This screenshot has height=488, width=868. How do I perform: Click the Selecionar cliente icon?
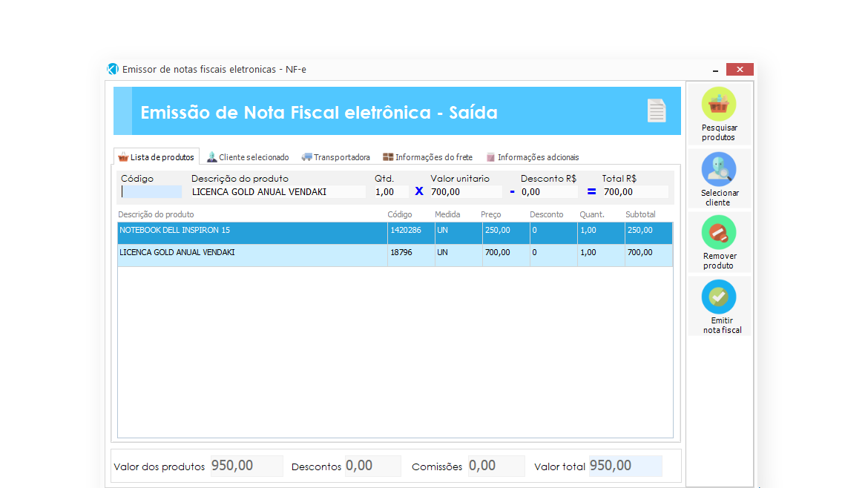(x=718, y=171)
